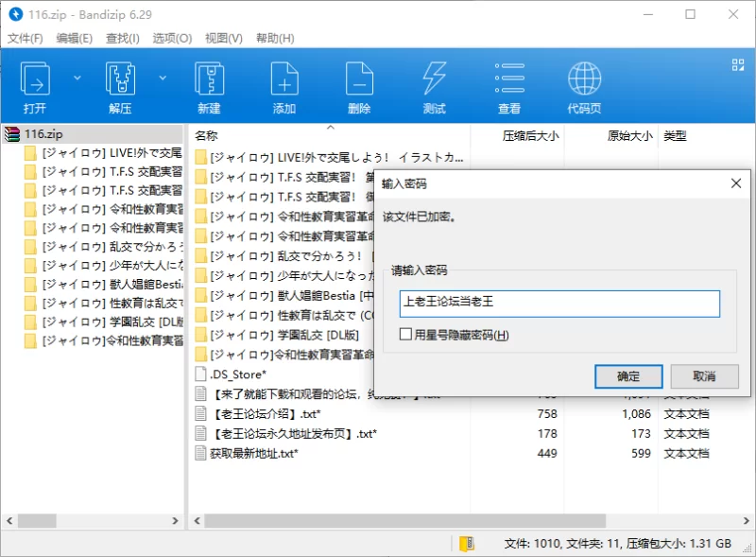This screenshot has height=557, width=756.
Task: Enable the 用星号隐藏密码 checkbox
Action: pos(405,335)
